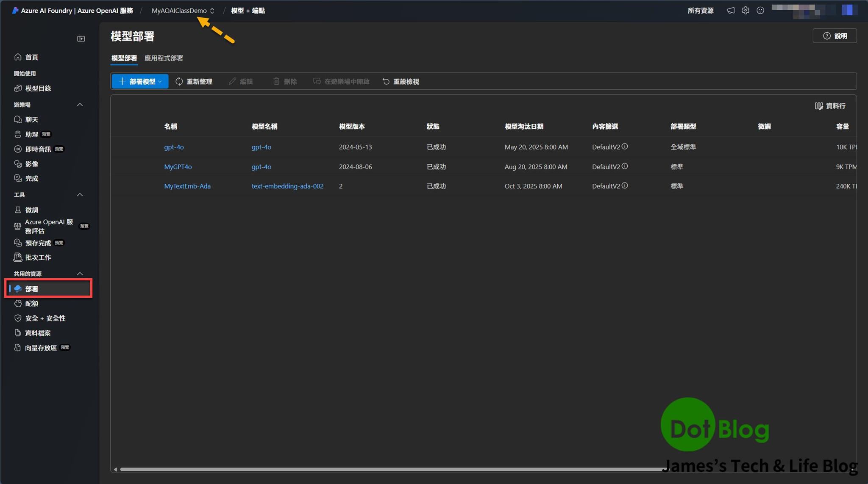Image resolution: width=868 pixels, height=484 pixels.
Task: Click text-embedding-ada-002 model link
Action: (x=287, y=186)
